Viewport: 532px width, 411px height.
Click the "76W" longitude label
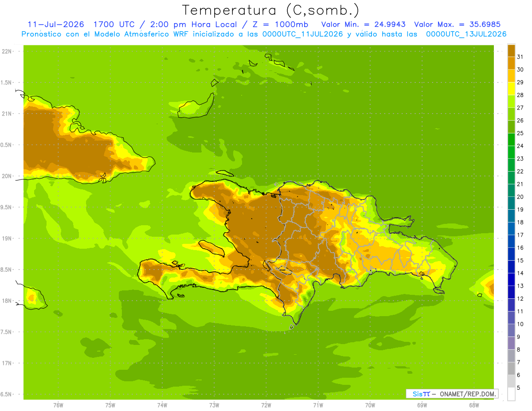click(58, 405)
